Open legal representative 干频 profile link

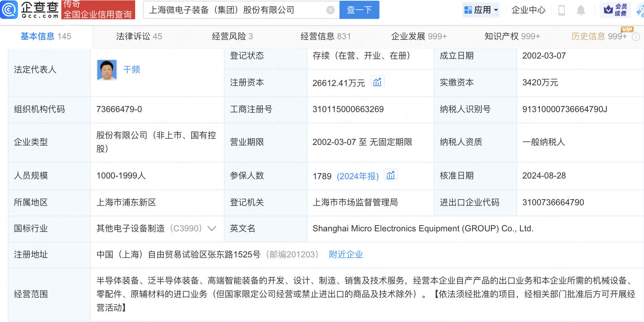click(x=132, y=70)
